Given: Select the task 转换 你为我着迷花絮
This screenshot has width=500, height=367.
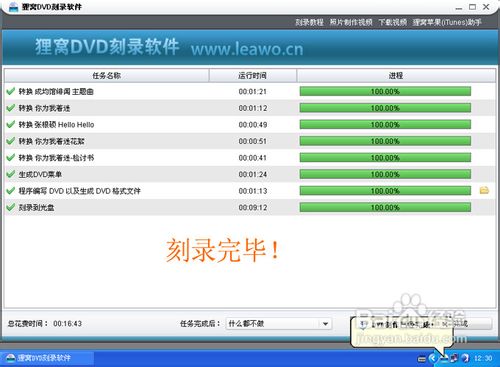Looking at the screenshot, I should (51, 141).
